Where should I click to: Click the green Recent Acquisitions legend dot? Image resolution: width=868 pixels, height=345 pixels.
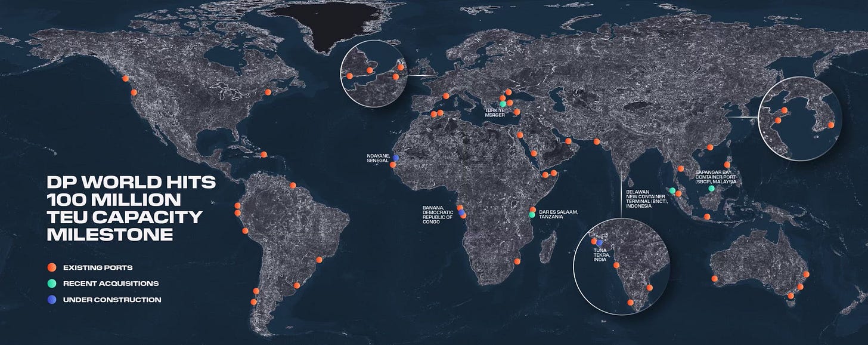(52, 283)
